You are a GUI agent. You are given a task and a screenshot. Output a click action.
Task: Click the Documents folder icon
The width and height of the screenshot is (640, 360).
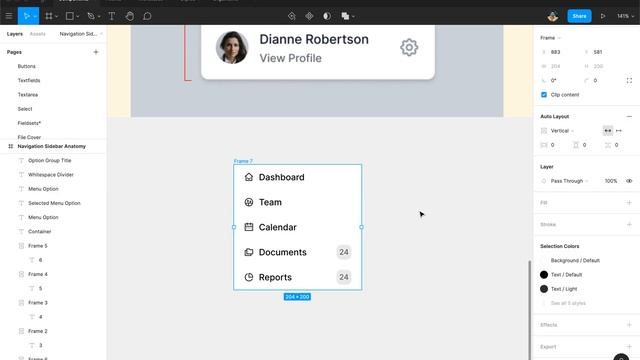coord(249,252)
